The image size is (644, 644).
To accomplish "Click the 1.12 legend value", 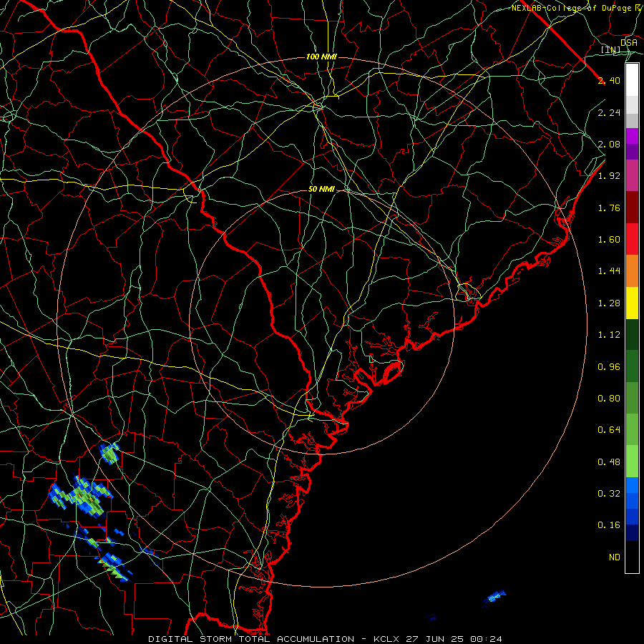I will pos(609,335).
